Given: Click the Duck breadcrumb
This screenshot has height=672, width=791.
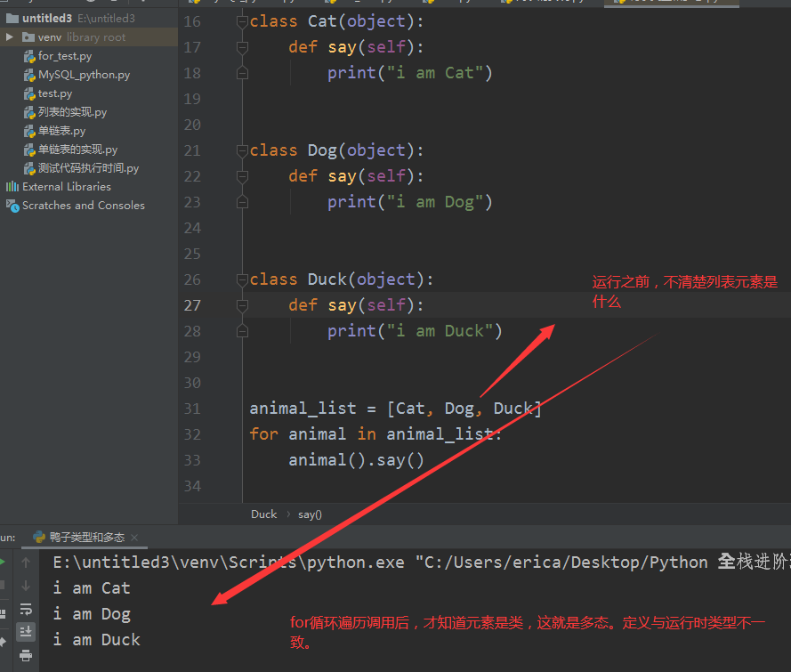Looking at the screenshot, I should tap(264, 514).
